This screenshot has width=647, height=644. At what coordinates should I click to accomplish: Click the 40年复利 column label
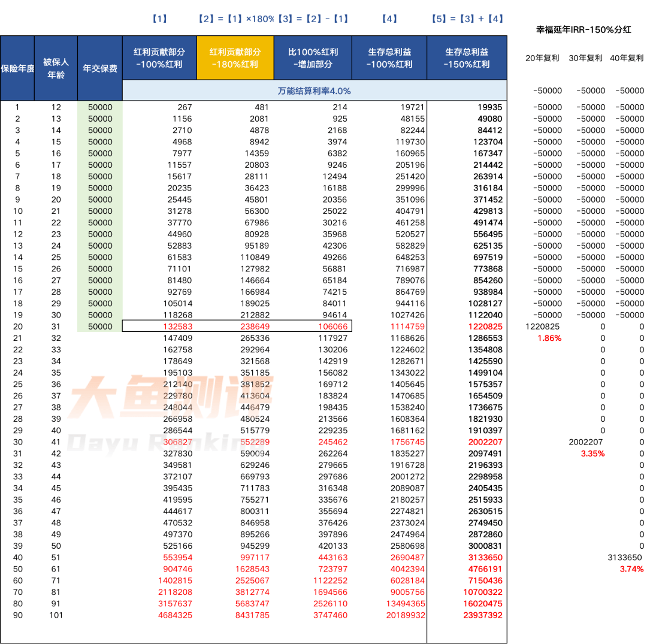[x=627, y=58]
